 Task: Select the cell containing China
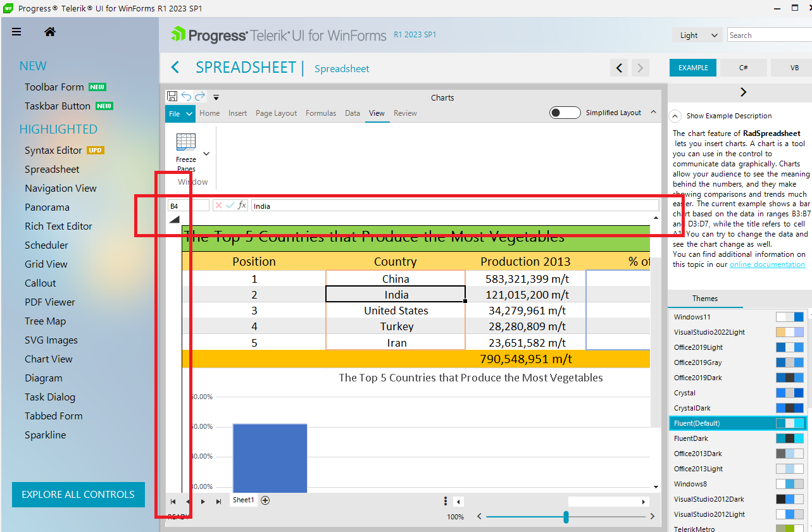click(x=396, y=278)
